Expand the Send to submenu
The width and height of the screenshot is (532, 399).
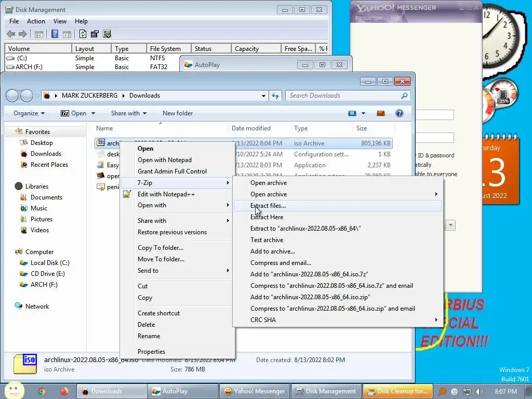coord(228,270)
